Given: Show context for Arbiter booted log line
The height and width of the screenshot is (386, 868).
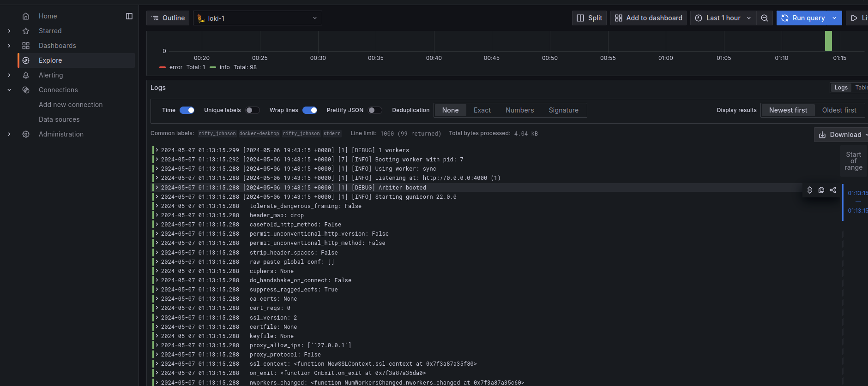Looking at the screenshot, I should click(810, 190).
